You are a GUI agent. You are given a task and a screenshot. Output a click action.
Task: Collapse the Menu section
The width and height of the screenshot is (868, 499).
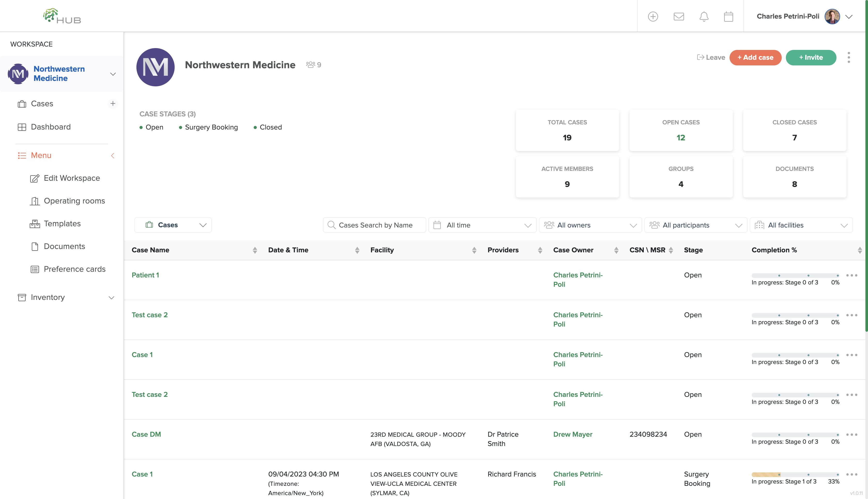tap(113, 156)
